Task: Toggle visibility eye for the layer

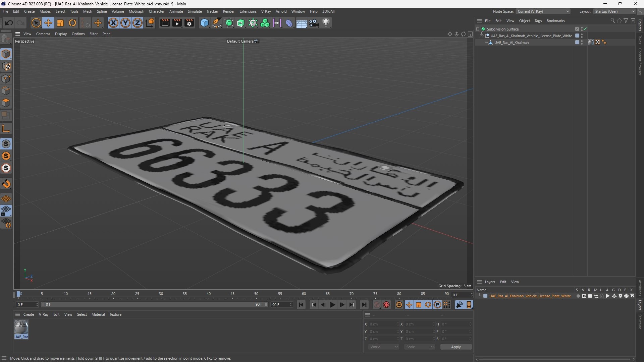Action: click(584, 296)
